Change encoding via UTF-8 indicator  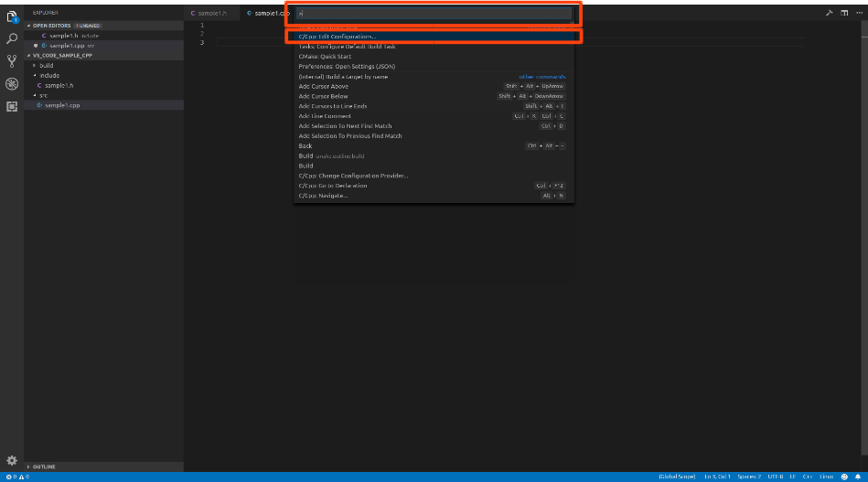pos(775,477)
